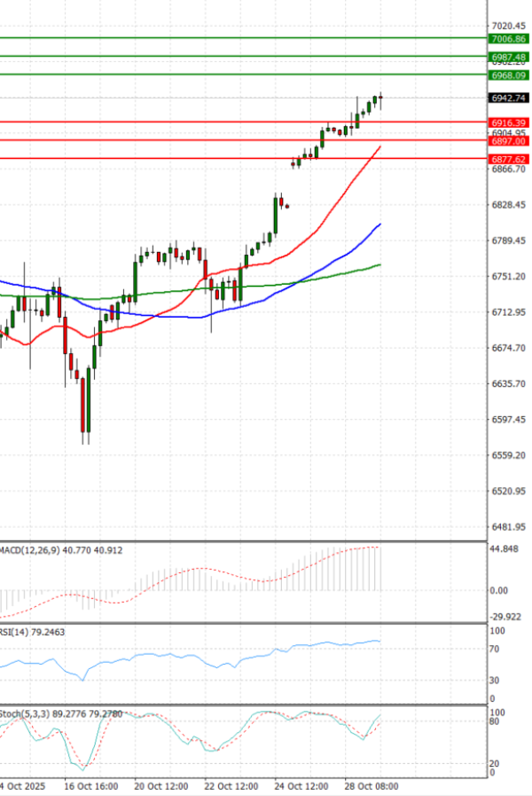Select the 6916.39 red support price label
Viewport: 532px width, 796px height.
coord(508,122)
